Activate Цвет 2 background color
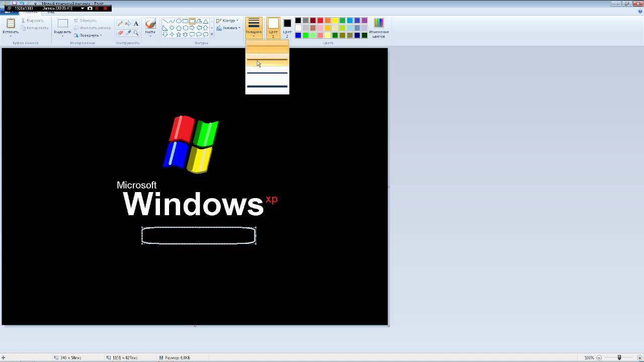644x362 pixels. pos(287,28)
